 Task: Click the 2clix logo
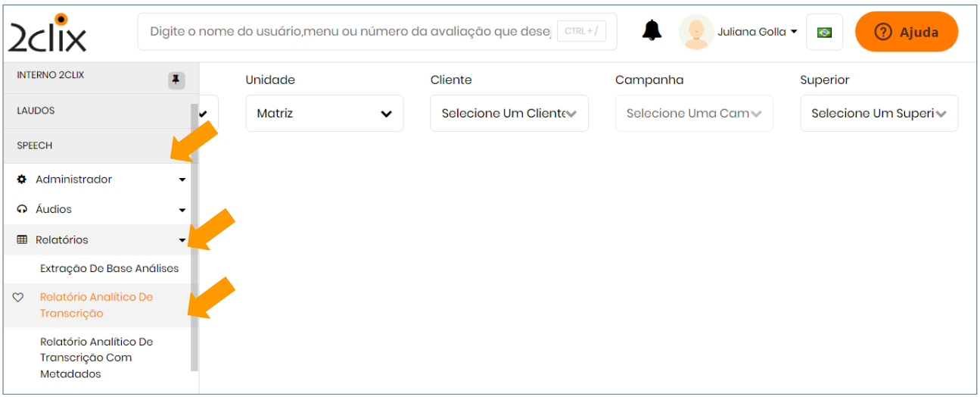click(48, 33)
